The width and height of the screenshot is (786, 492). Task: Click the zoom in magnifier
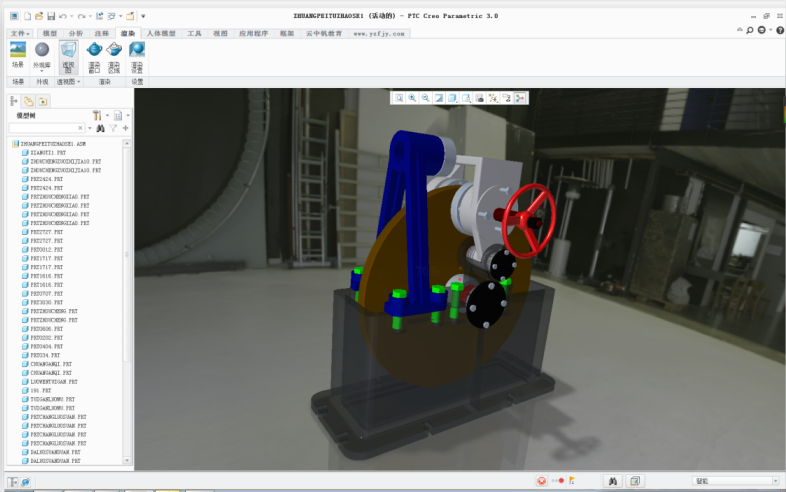412,98
